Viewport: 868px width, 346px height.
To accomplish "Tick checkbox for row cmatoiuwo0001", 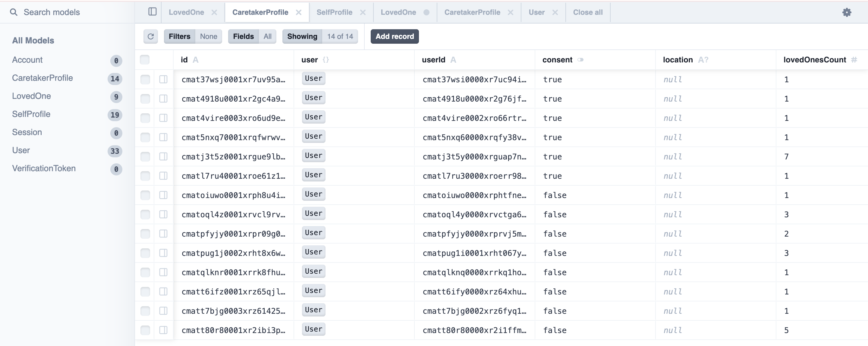I will coord(145,195).
